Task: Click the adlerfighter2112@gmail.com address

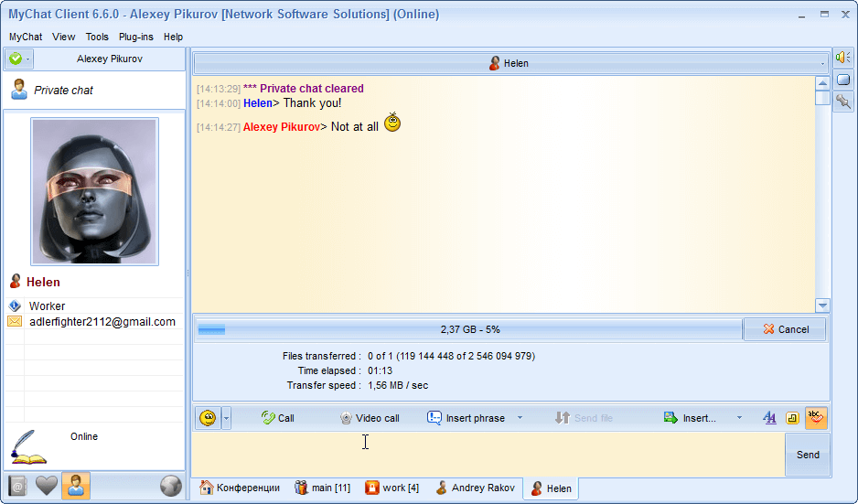Action: (102, 322)
